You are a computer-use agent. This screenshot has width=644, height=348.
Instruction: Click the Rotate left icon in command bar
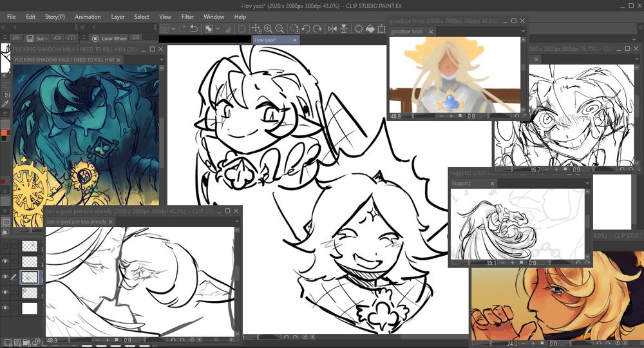[x=306, y=28]
